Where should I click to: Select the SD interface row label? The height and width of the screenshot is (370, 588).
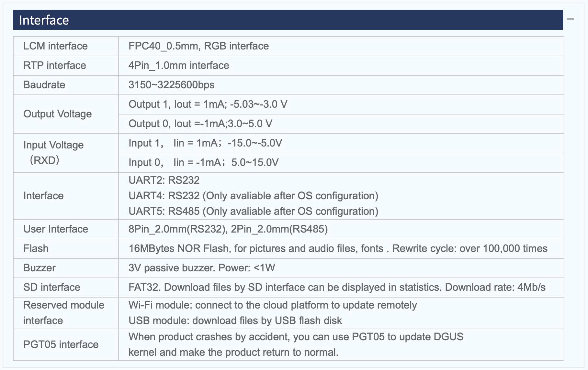(52, 287)
